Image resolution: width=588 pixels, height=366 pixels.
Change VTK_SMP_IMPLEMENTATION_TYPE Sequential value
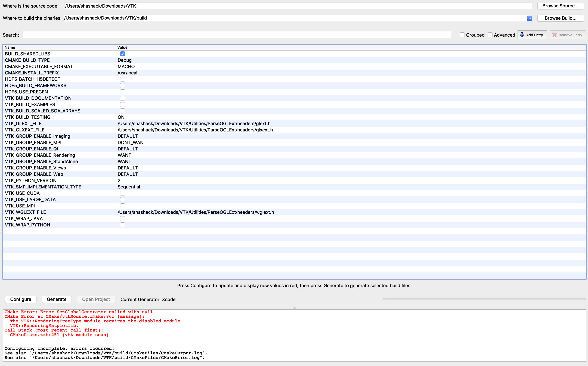pos(129,187)
